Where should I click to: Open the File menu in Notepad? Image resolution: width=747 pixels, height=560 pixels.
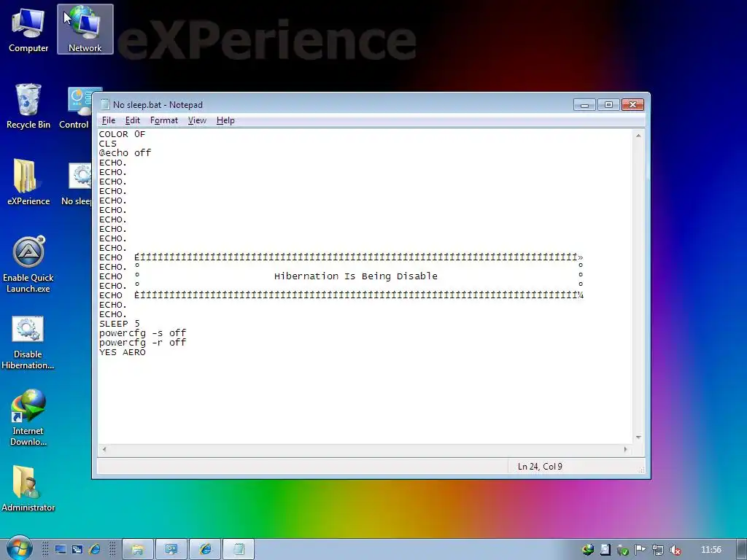109,120
